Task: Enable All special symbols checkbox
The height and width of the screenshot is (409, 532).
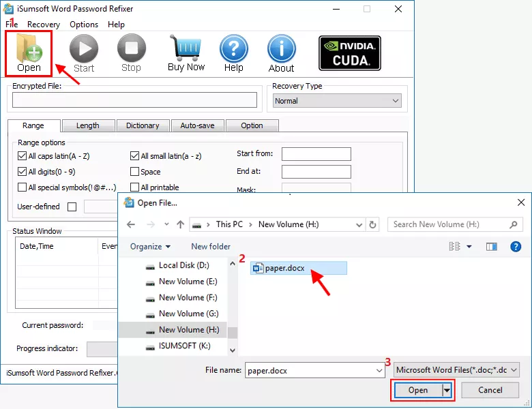Action: [22, 187]
